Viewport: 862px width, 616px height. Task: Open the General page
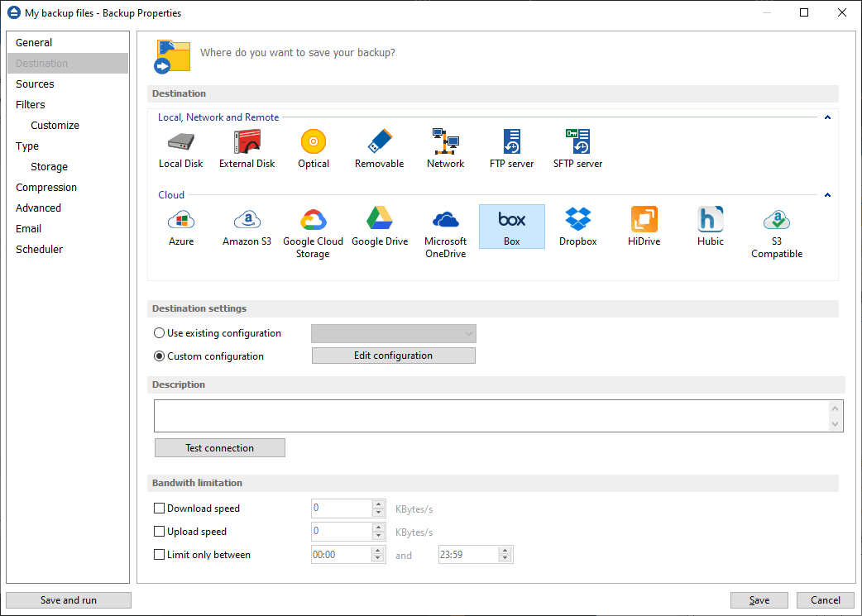click(68, 42)
